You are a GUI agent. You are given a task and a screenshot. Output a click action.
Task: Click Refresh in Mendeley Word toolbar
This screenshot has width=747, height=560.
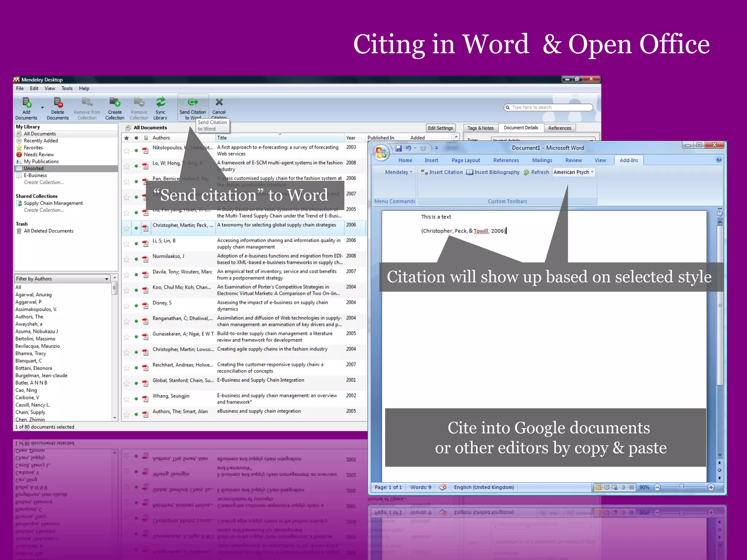point(536,172)
